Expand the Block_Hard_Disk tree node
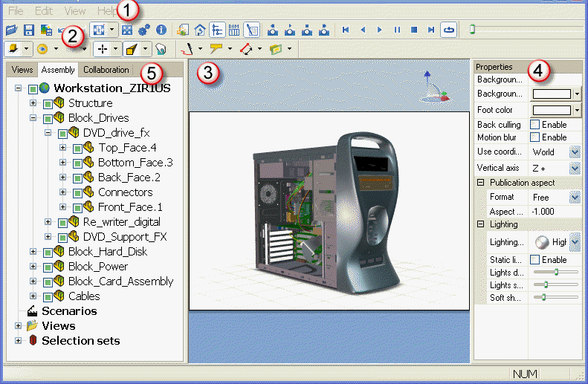Screen dimensions: 588x384 tap(33, 252)
